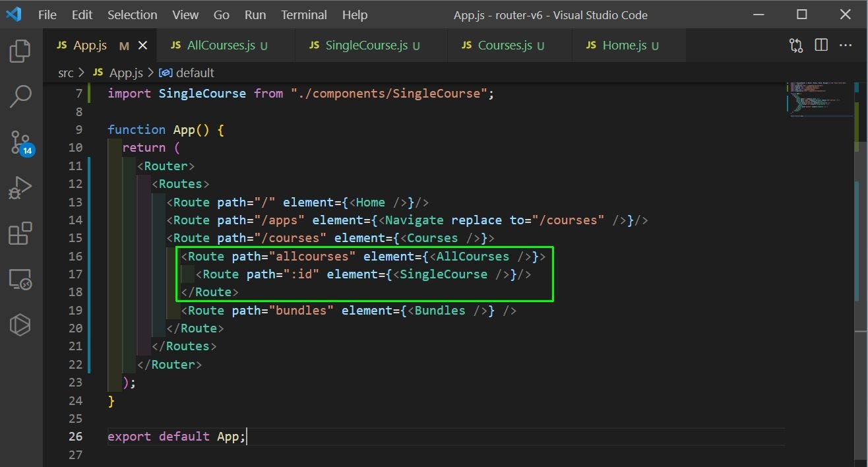Click the Bundles element on line 19
The image size is (868, 467).
[x=440, y=310]
